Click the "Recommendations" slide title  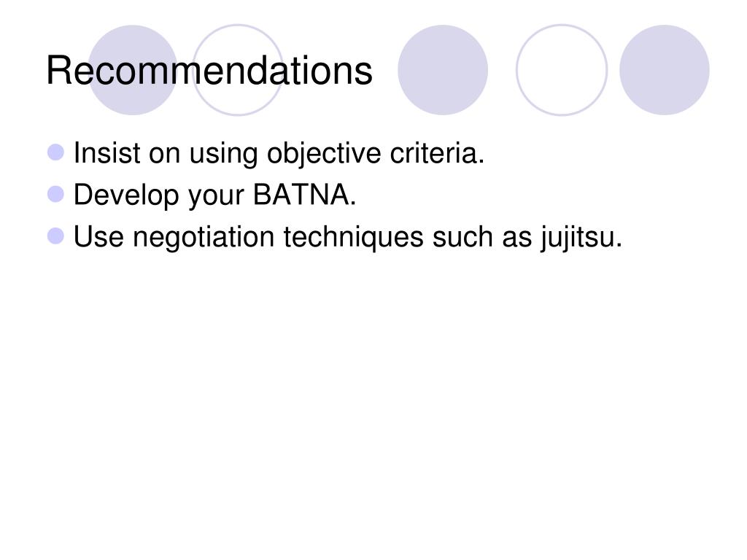point(209,71)
